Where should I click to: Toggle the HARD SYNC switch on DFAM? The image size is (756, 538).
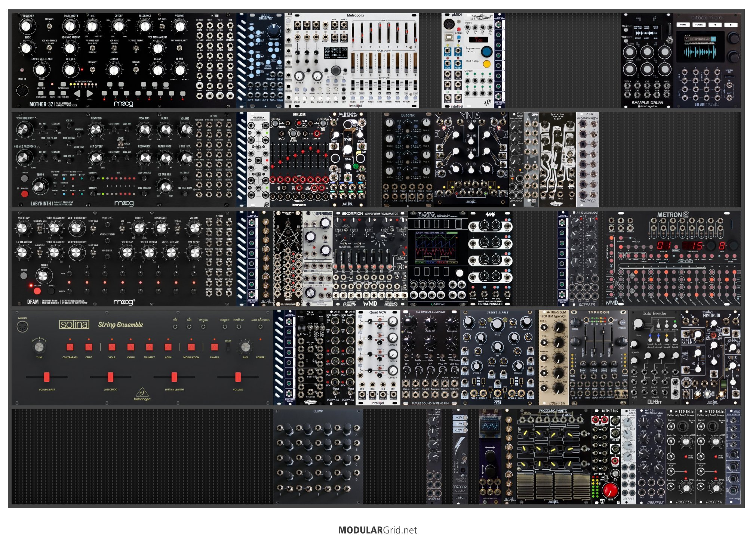[x=40, y=253]
